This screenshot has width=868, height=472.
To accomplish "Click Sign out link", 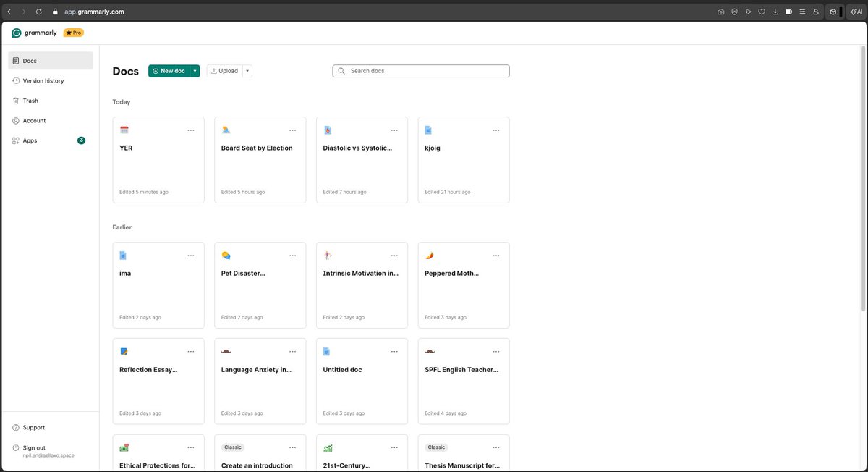I will pos(34,447).
